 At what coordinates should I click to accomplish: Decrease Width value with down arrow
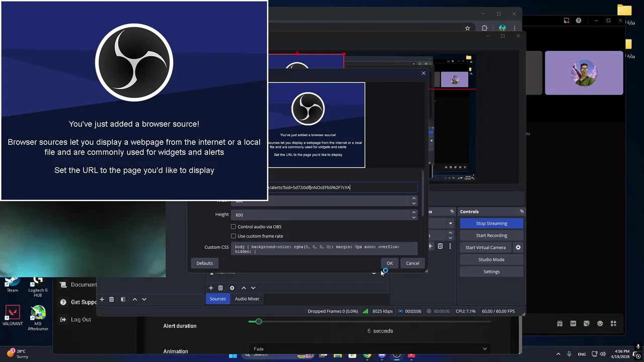point(414,203)
